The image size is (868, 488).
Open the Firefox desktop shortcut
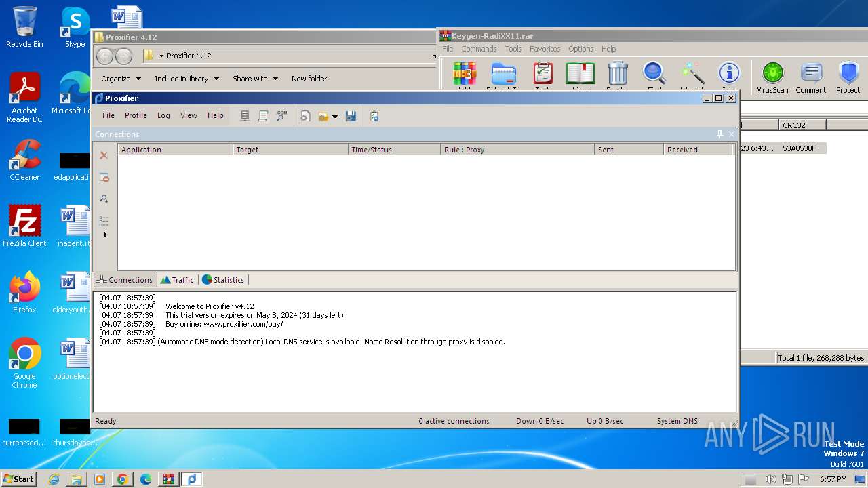pyautogui.click(x=24, y=292)
